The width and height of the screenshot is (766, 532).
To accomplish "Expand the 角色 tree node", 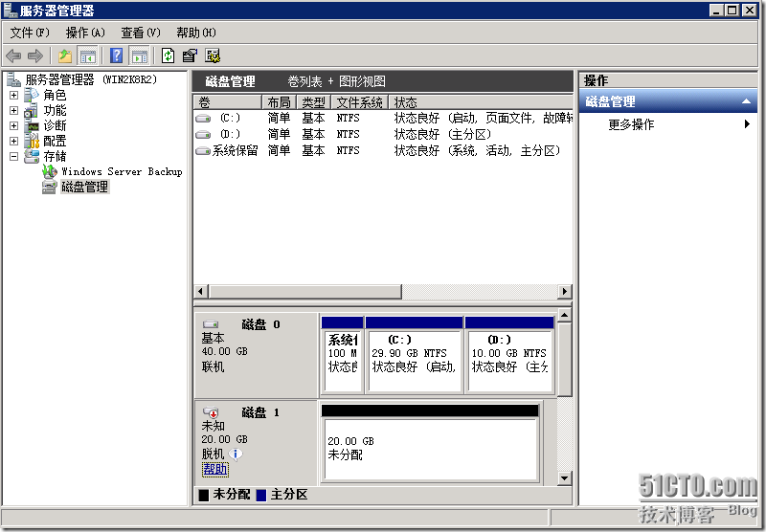I will pos(13,95).
